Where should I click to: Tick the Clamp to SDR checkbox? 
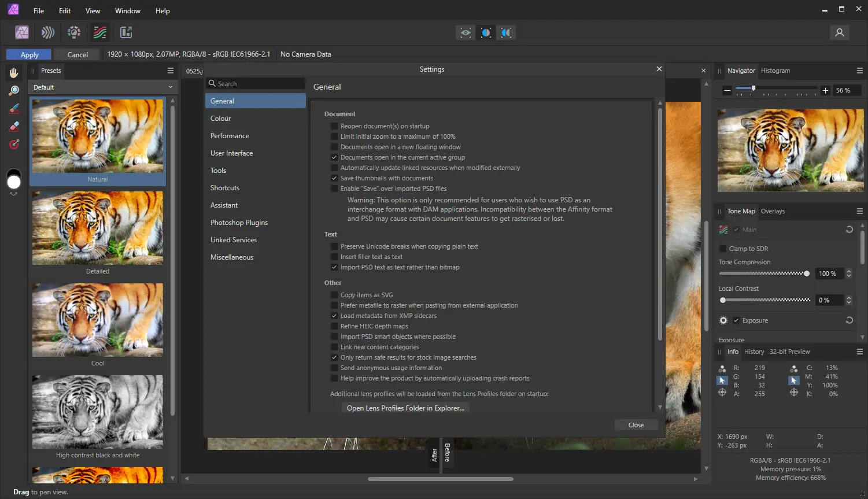tap(723, 249)
